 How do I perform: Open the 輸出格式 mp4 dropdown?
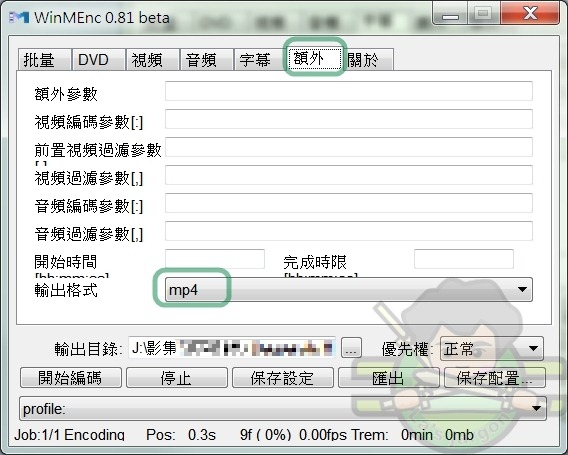(349, 289)
